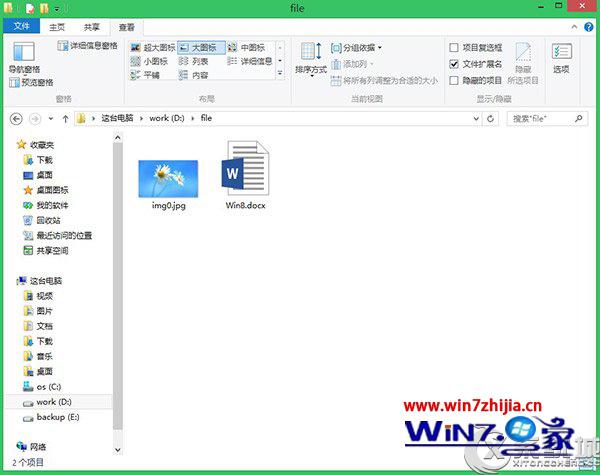Open 文档 under 这台电脑

pos(38,326)
